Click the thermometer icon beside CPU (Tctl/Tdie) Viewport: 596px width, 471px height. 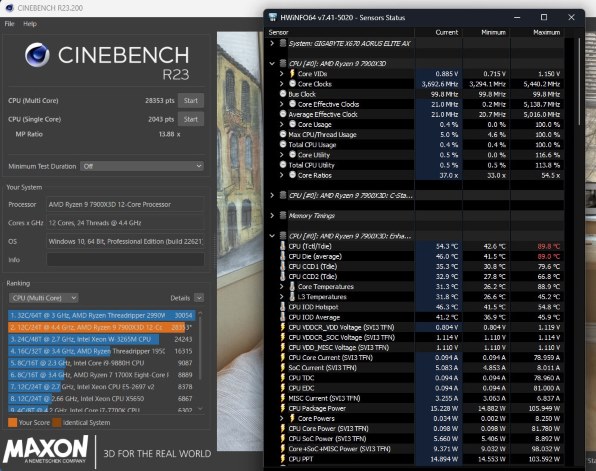tap(283, 246)
